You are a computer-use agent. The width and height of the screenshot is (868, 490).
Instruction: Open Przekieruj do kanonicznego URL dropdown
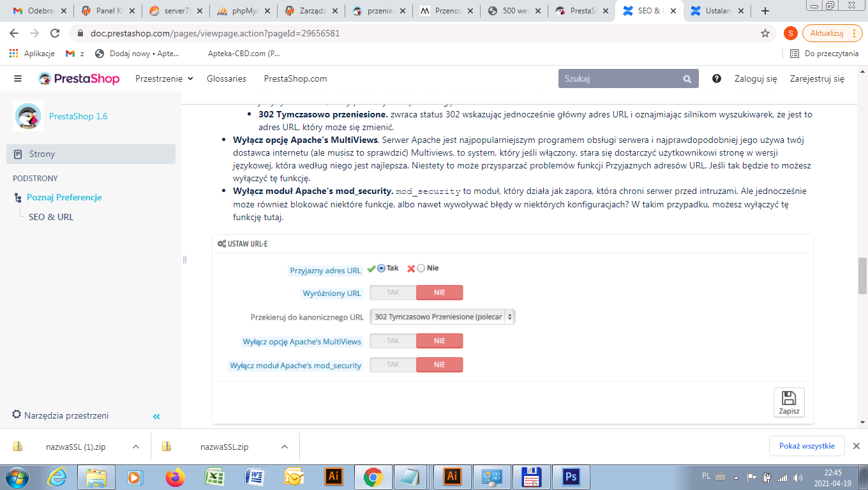(442, 316)
